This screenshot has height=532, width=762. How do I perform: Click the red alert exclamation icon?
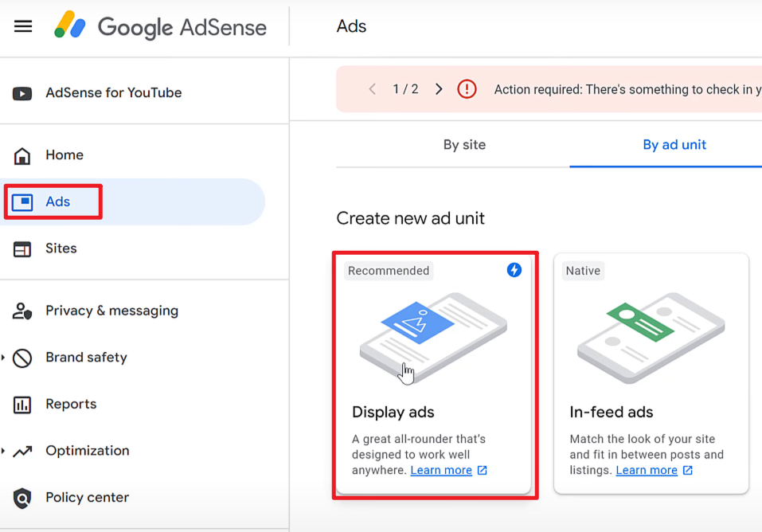coord(467,89)
